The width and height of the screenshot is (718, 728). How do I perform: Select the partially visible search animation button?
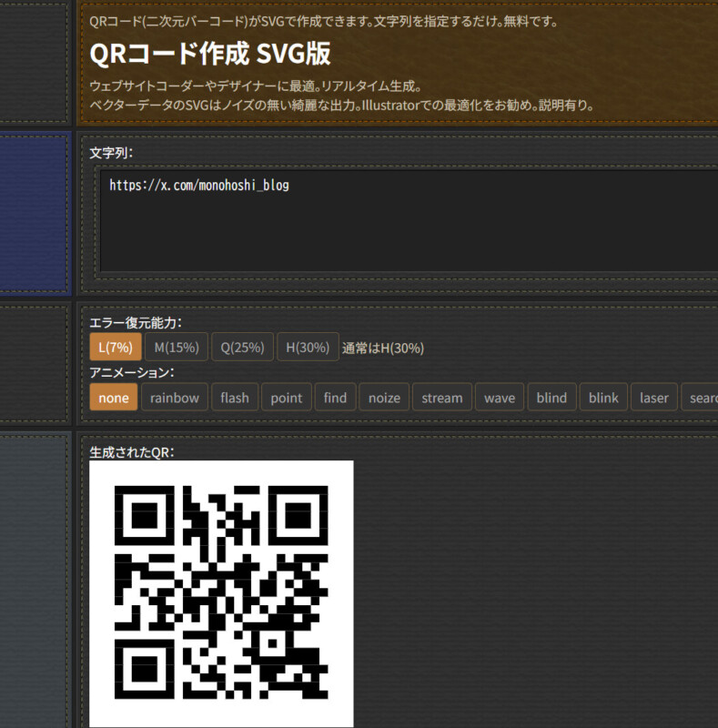[700, 398]
